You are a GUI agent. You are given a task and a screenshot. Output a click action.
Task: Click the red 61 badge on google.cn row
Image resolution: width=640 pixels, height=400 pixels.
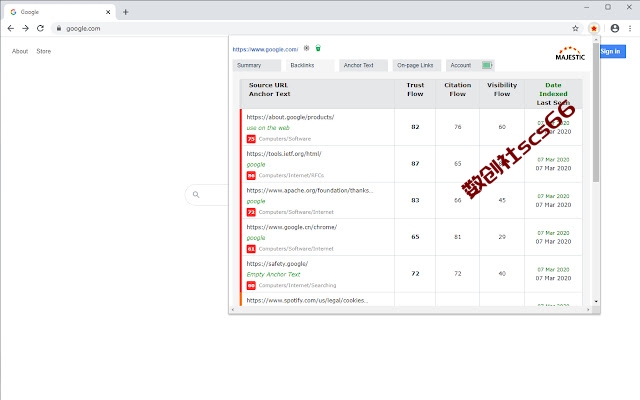pos(251,249)
